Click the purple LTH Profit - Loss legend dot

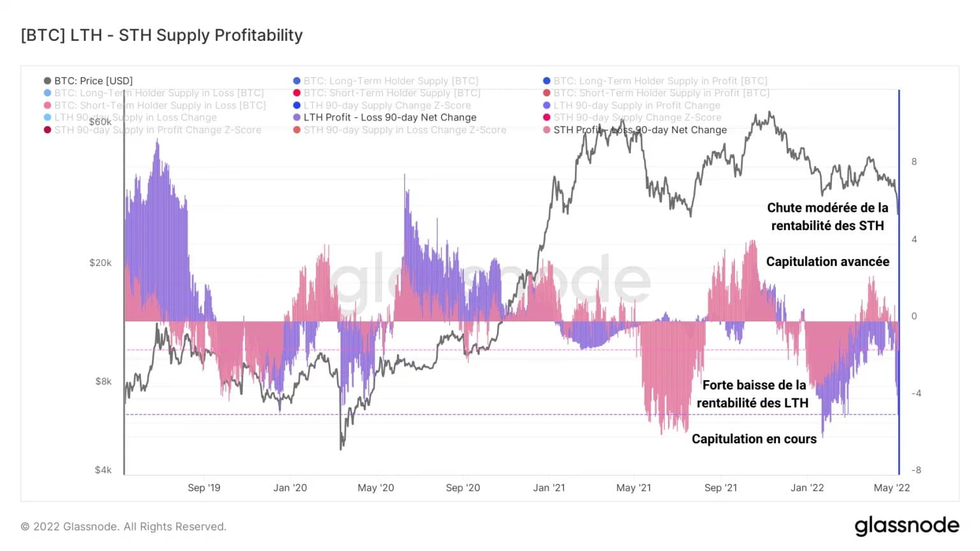pyautogui.click(x=297, y=117)
